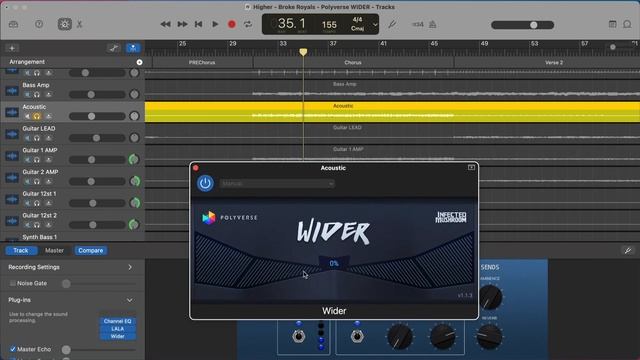Toggle the automation view button

(114, 48)
